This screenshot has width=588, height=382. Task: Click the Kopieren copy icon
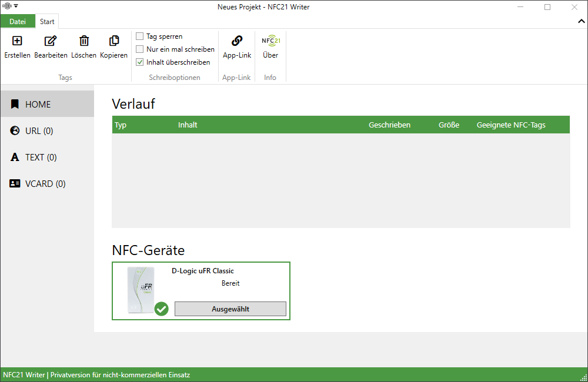tap(114, 41)
